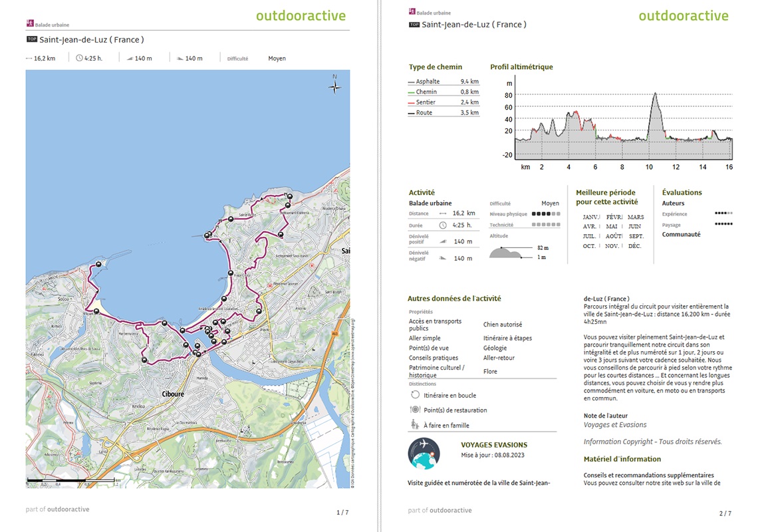Click the north compass rose on the map
Image resolution: width=758 pixels, height=532 pixels.
click(x=335, y=86)
